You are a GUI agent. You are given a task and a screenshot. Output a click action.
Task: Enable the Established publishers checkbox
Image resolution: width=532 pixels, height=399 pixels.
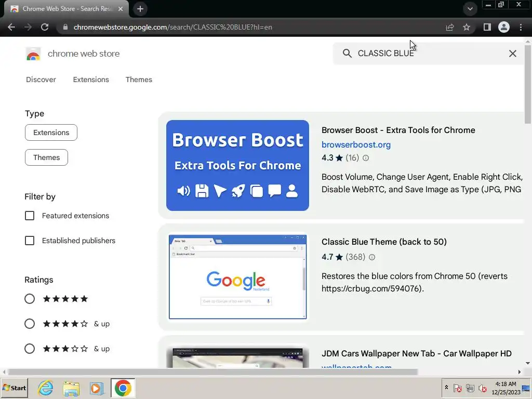pos(30,241)
